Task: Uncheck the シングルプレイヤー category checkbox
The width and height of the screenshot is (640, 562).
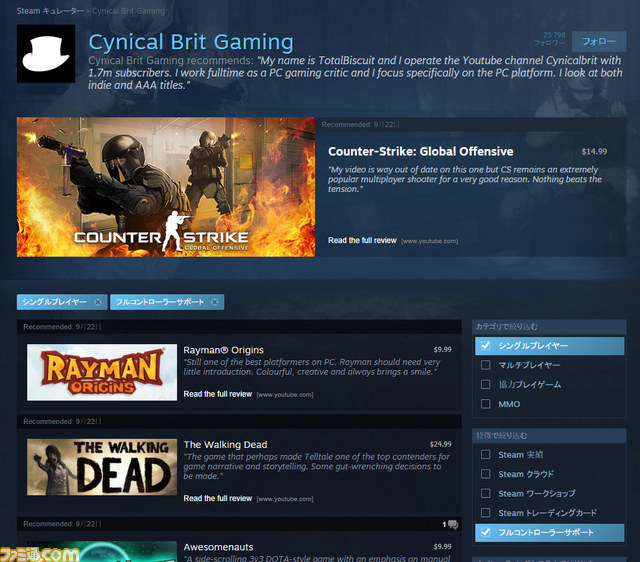Action: 485,346
